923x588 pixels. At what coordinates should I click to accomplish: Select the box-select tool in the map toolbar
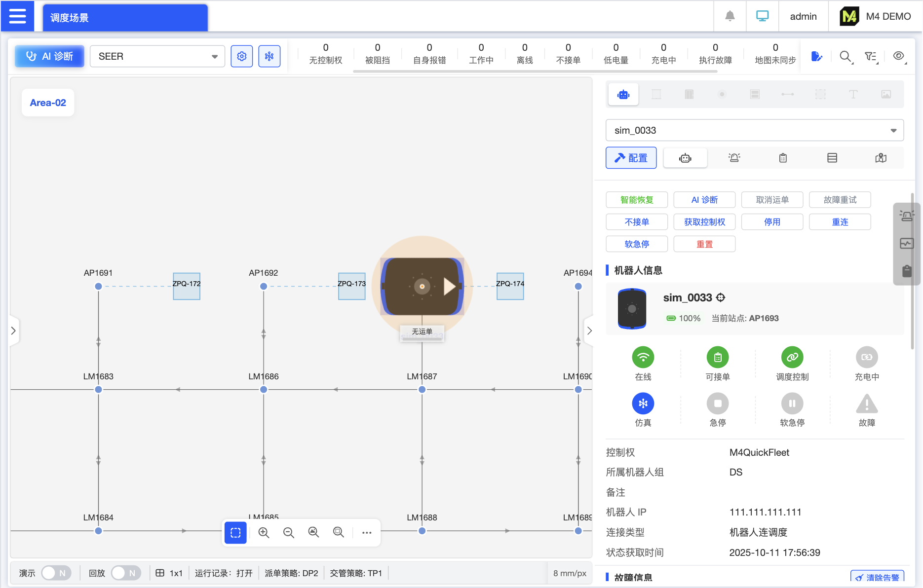coord(235,533)
